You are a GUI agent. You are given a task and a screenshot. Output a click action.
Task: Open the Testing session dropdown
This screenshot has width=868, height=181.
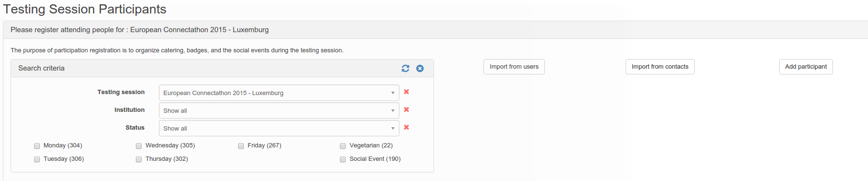[279, 93]
